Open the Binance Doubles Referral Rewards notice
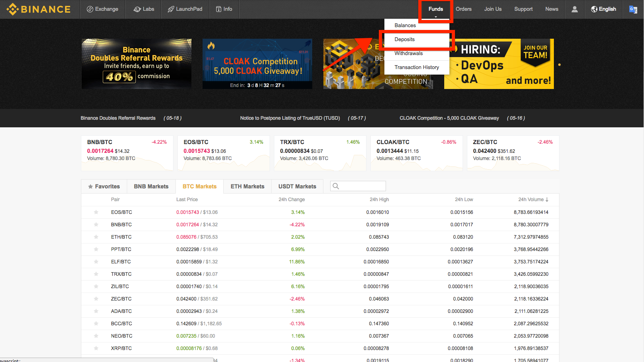The height and width of the screenshot is (362, 644). (118, 118)
